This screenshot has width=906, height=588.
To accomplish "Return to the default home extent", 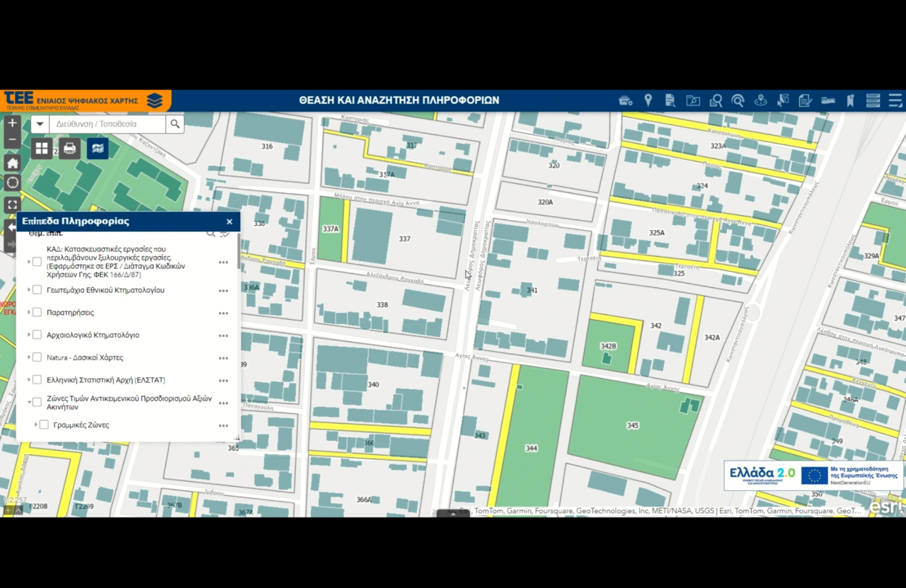I will pos(12,163).
